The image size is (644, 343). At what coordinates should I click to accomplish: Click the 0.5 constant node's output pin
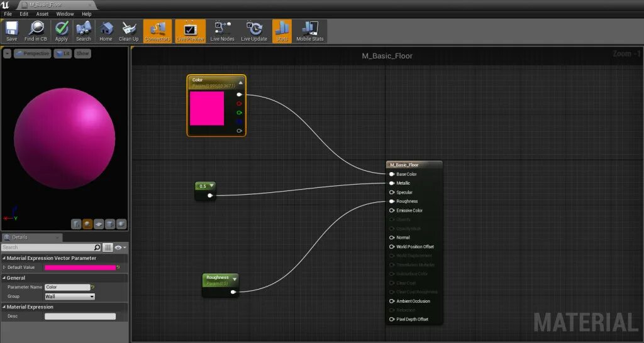210,196
